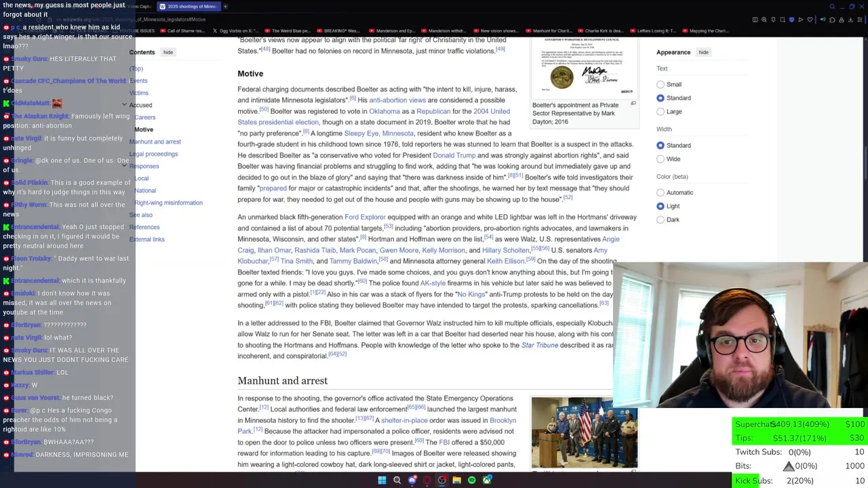Open the profile account icon in toolbar
The image size is (868, 488).
[842, 20]
